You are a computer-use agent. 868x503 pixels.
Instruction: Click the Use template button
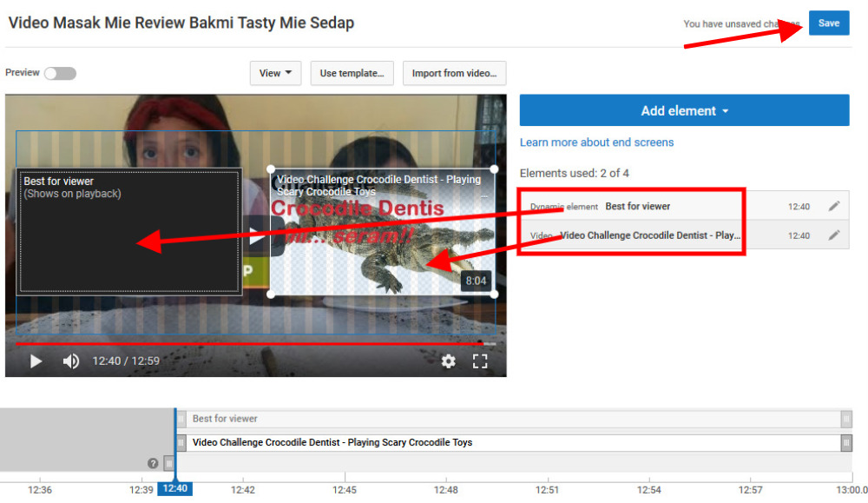pyautogui.click(x=352, y=74)
